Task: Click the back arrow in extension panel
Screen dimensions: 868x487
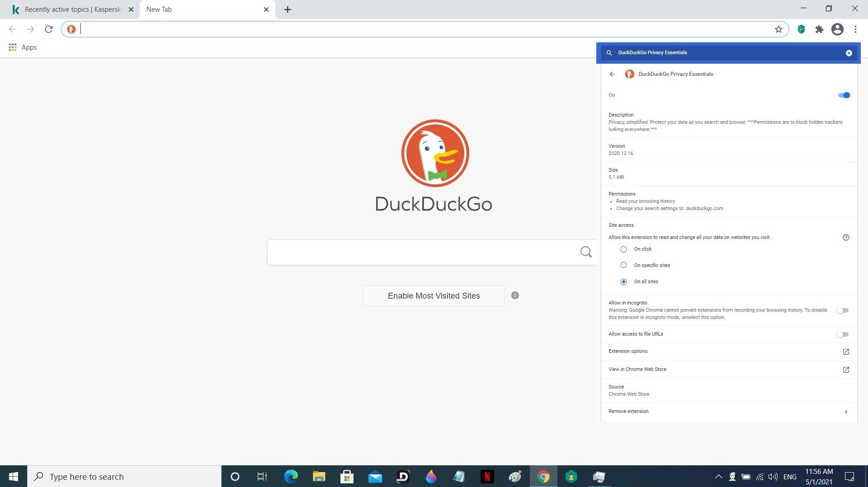Action: coord(612,74)
